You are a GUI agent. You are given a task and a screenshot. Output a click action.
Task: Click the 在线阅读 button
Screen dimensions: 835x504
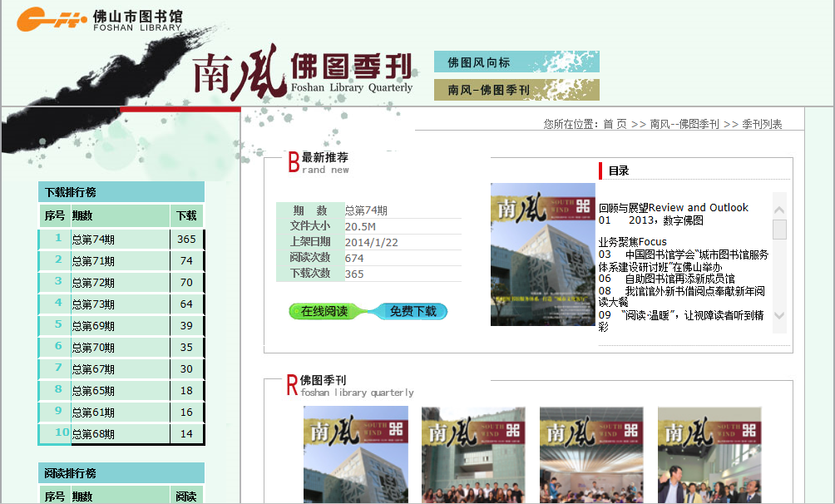click(324, 311)
